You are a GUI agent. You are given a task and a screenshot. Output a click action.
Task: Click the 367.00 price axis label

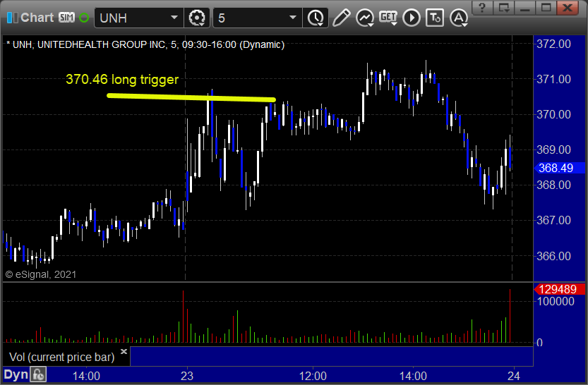(553, 220)
